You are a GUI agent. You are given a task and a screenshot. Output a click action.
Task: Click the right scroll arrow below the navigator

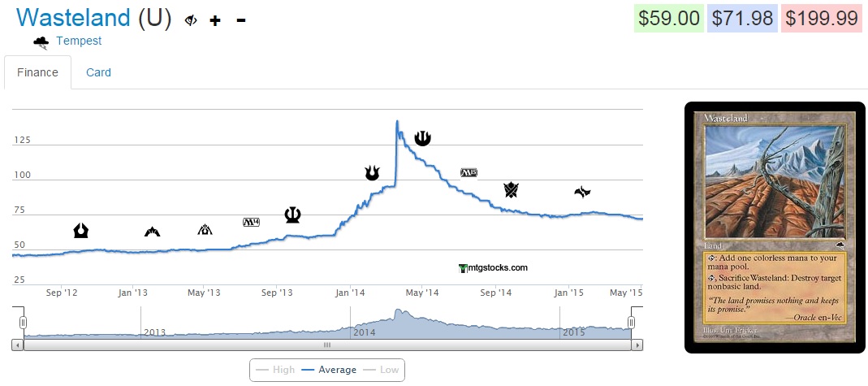639,345
